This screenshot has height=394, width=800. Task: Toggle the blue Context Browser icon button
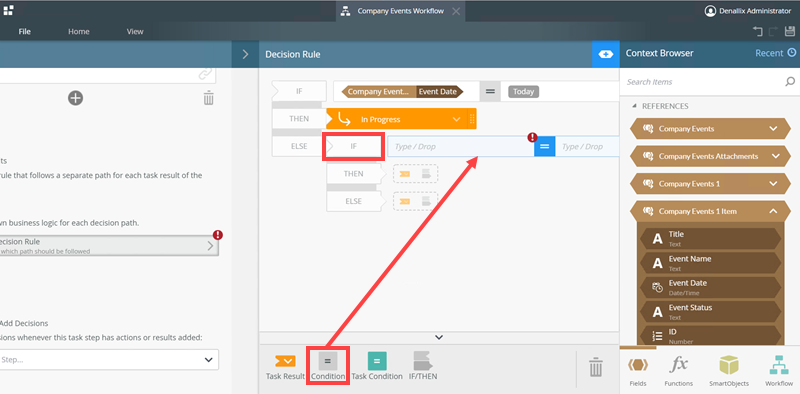(x=606, y=54)
